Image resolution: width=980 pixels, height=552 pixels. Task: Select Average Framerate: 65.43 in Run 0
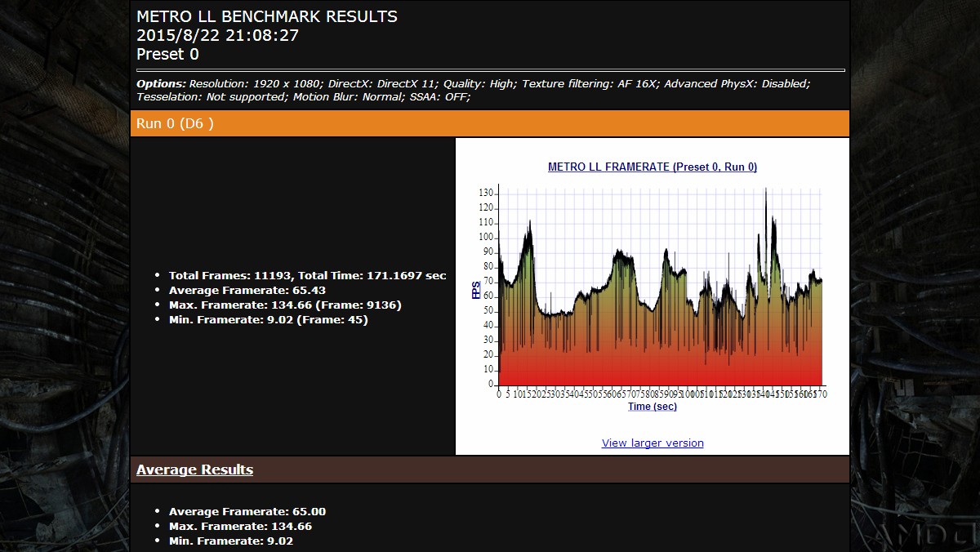coord(247,290)
